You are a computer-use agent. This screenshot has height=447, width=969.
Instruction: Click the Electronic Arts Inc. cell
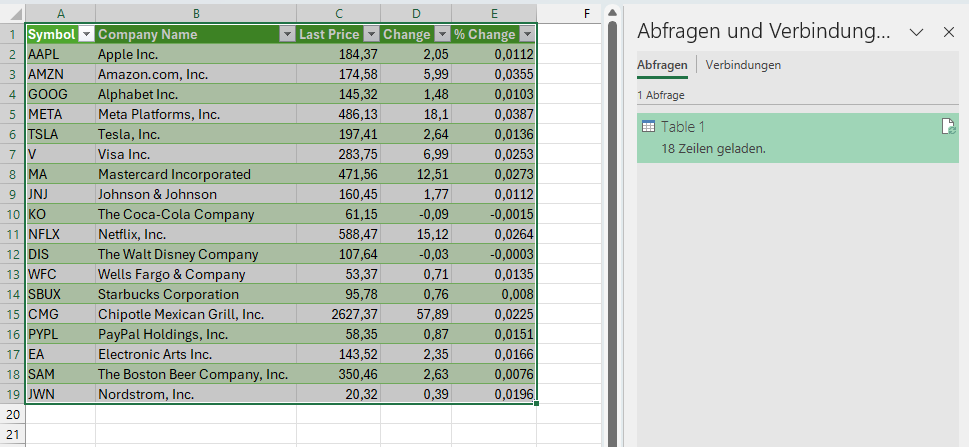[196, 354]
